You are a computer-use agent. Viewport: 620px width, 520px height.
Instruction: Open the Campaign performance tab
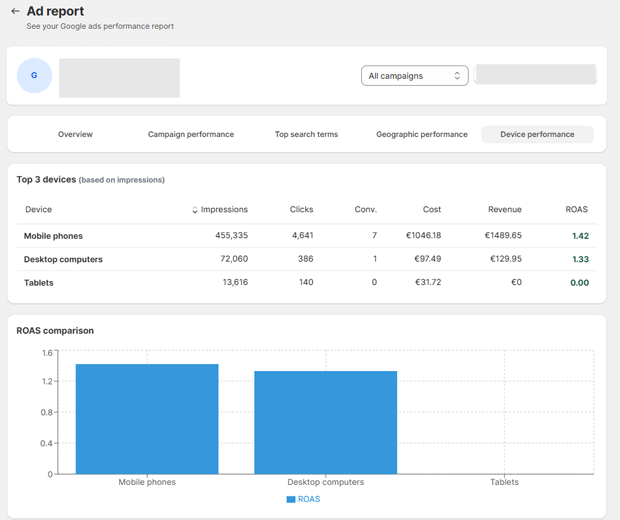[191, 134]
